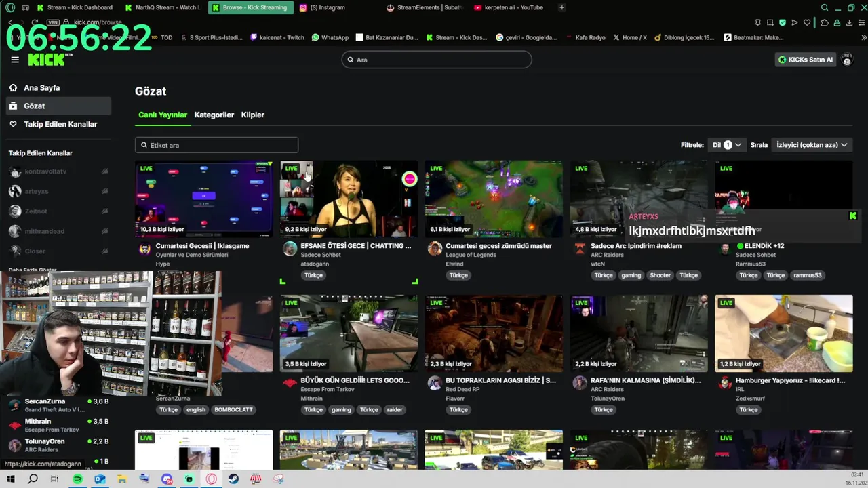
Task: Switch to Klipler tab
Action: pyautogui.click(x=253, y=115)
